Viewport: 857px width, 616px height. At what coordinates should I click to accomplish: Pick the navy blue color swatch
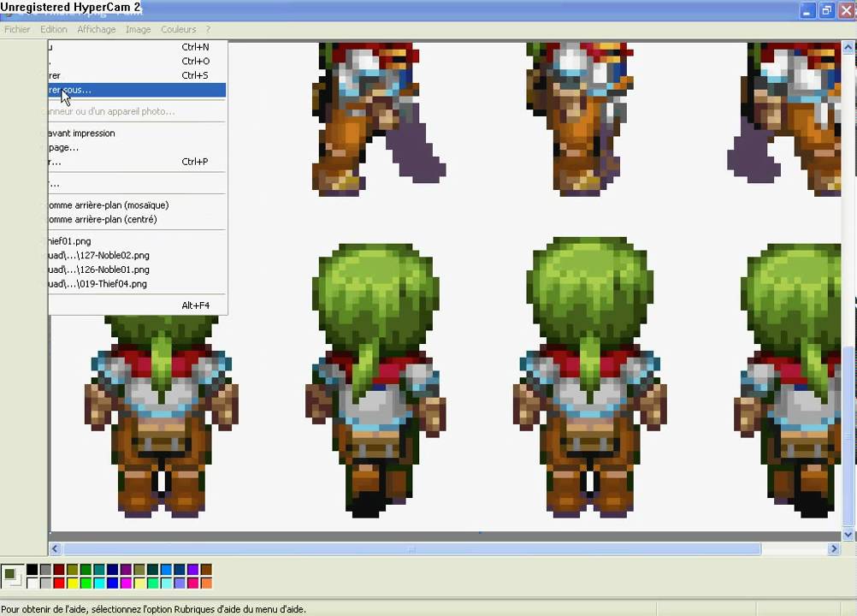click(x=113, y=570)
